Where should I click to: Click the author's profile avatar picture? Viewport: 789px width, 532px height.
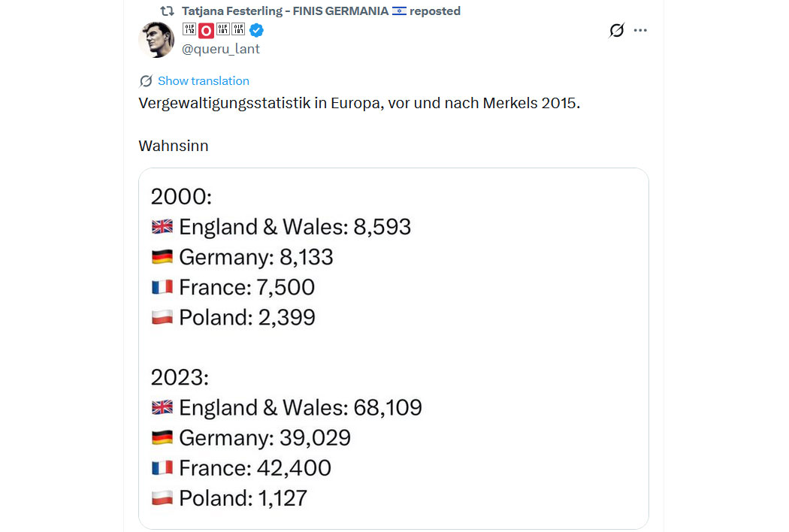pyautogui.click(x=156, y=40)
